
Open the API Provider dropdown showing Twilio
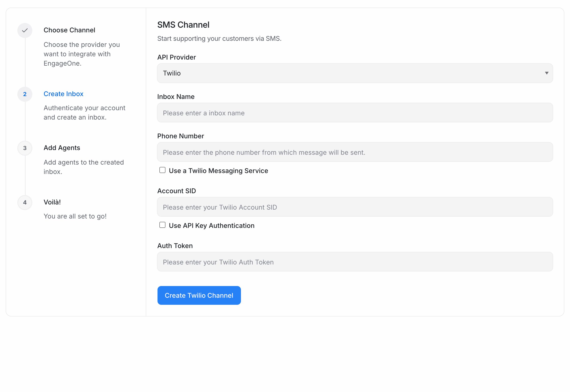355,73
